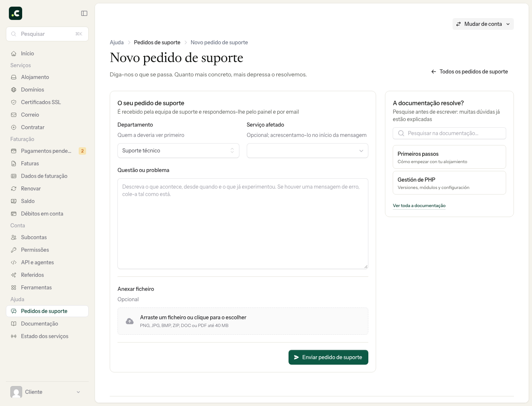Screen dimensions: 532x406
Task: Click the Pesquisar na documentação field
Action: [449, 133]
